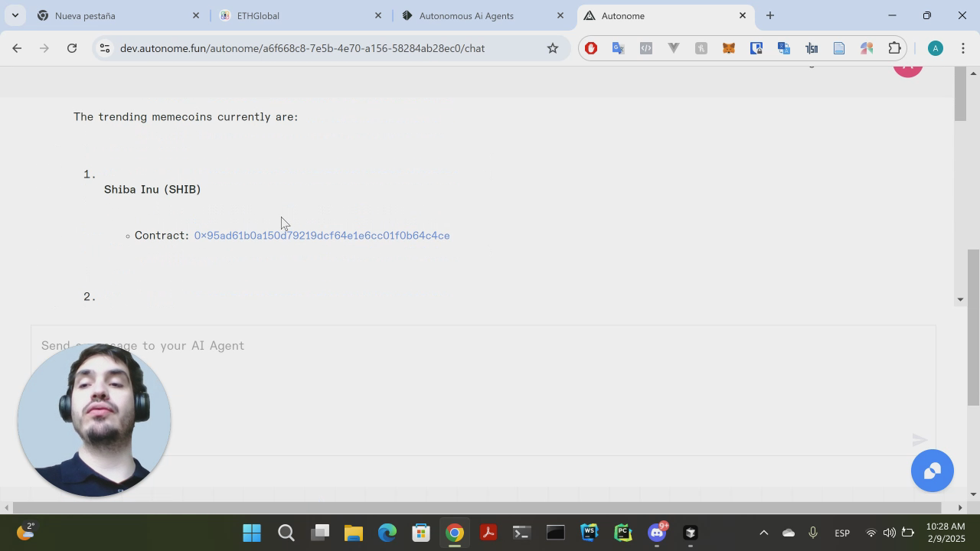Open WebStorm from the taskbar
This screenshot has height=551, width=980.
(589, 533)
